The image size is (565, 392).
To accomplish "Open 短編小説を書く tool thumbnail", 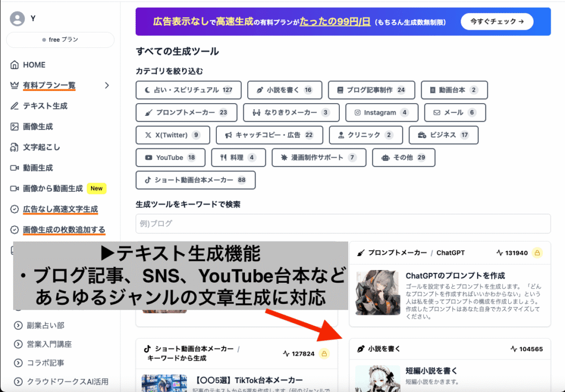I will click(377, 379).
